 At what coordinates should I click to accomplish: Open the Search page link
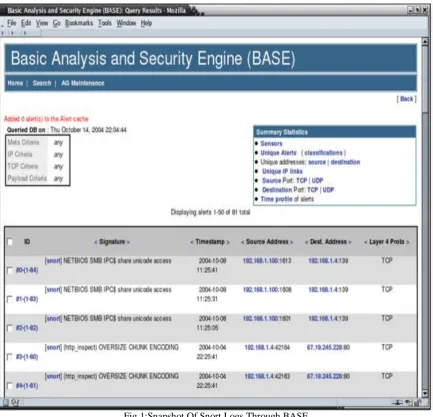tap(42, 83)
